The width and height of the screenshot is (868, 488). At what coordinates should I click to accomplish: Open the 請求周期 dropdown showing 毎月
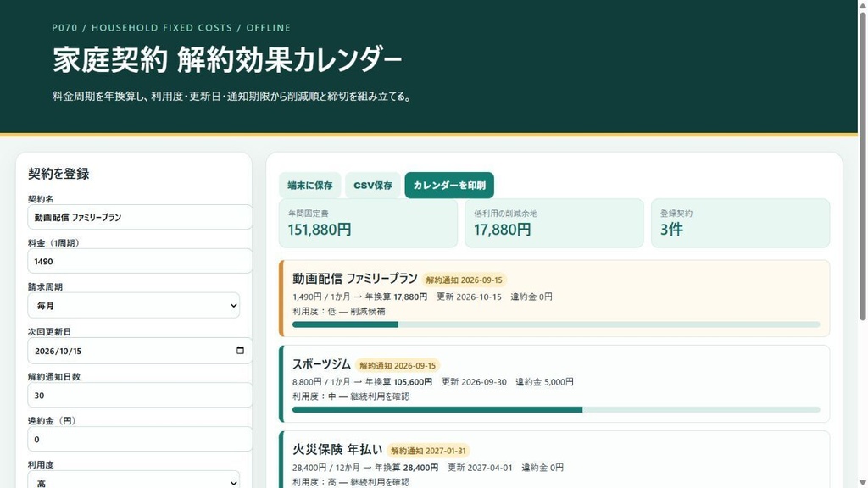[133, 305]
